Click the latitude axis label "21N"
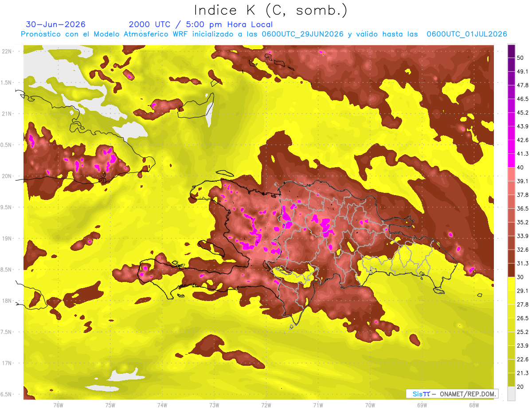This screenshot has height=411, width=532. (7, 114)
